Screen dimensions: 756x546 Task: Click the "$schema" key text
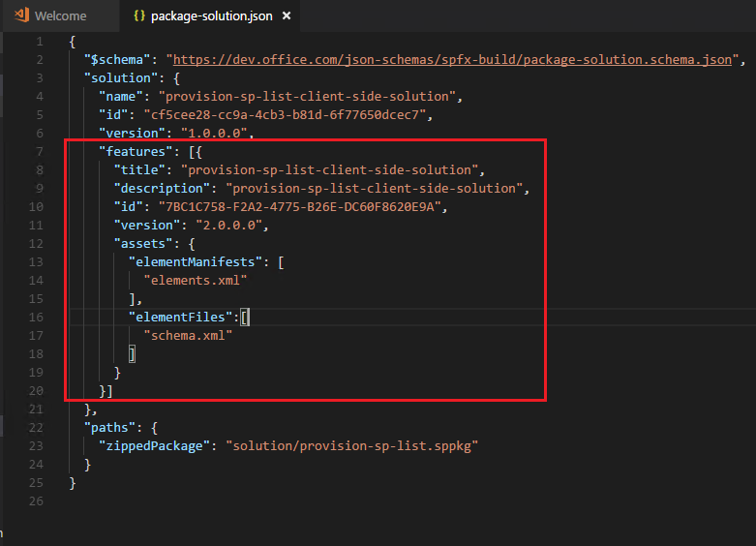117,60
